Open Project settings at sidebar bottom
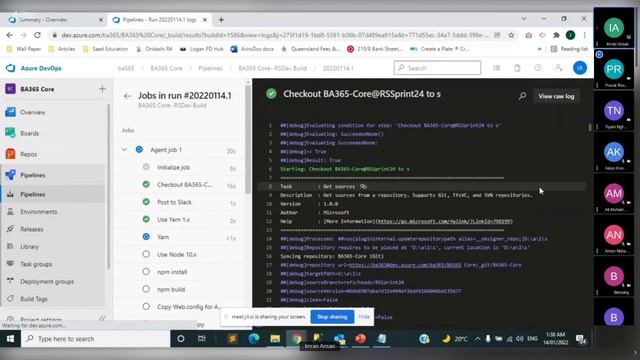 (x=41, y=319)
